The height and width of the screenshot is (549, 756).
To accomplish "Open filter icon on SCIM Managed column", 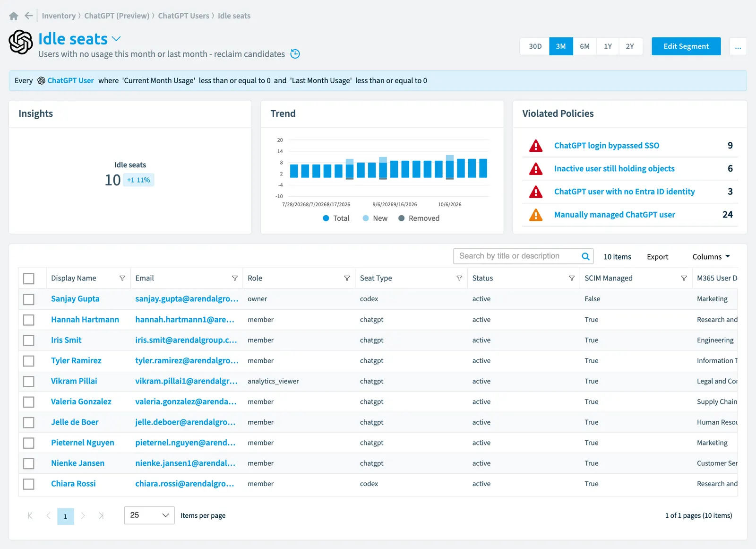I will pos(684,278).
